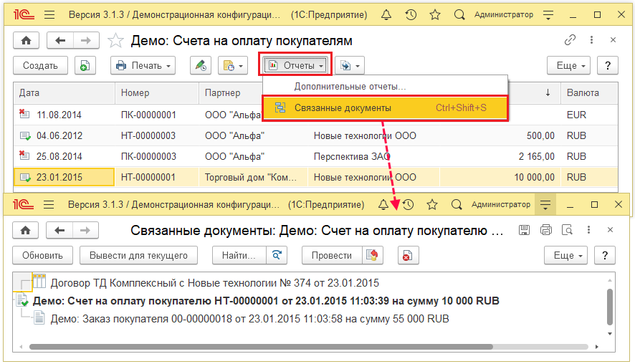The width and height of the screenshot is (635, 364).
Task: Go to home page in lower window
Action: point(26,231)
